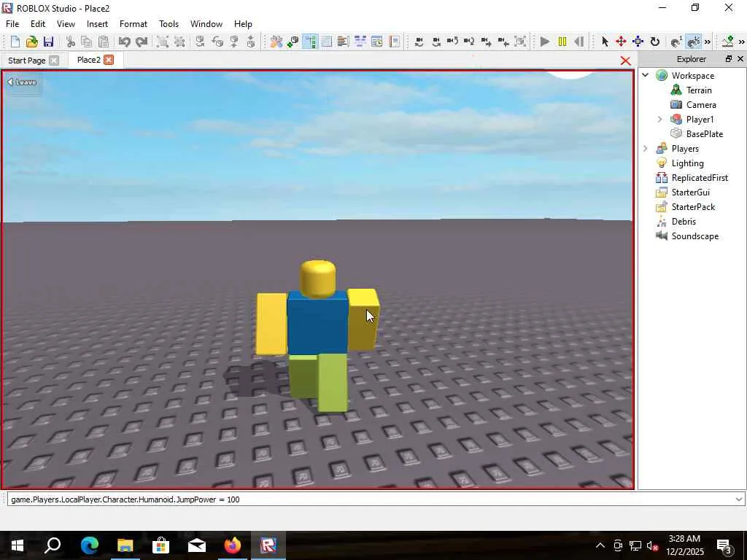Viewport: 747px width, 560px height.
Task: Select the Rotate tool icon
Action: (655, 42)
